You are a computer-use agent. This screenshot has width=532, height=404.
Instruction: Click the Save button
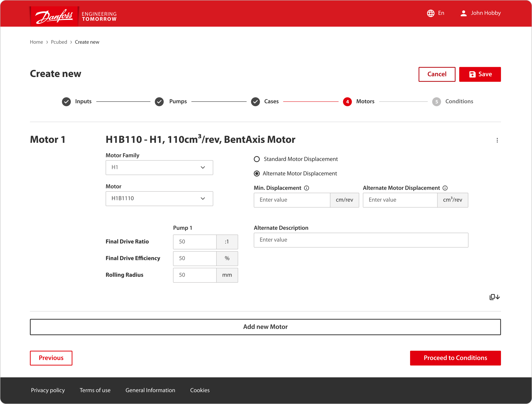tap(480, 74)
